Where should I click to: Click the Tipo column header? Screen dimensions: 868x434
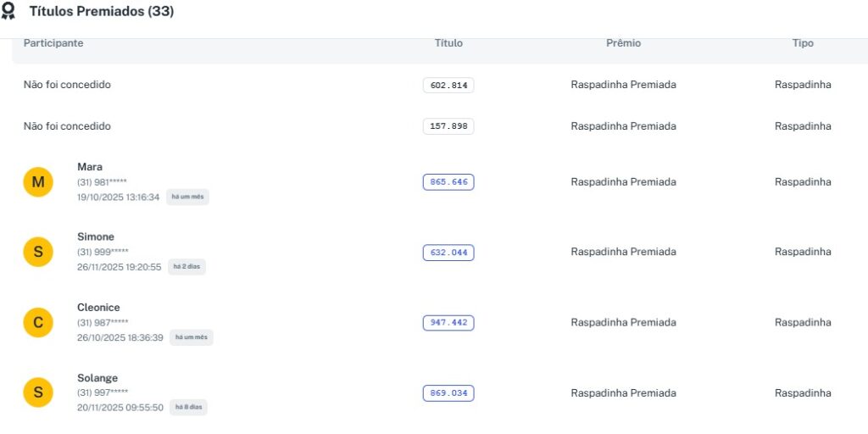click(x=803, y=43)
